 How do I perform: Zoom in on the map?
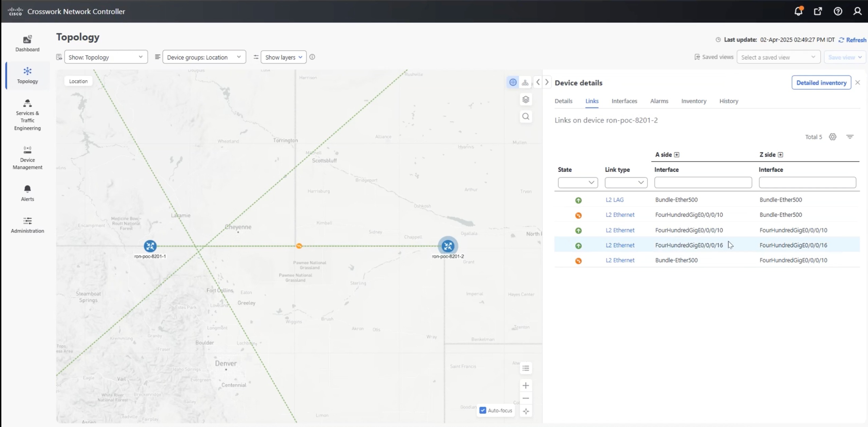[x=526, y=385]
